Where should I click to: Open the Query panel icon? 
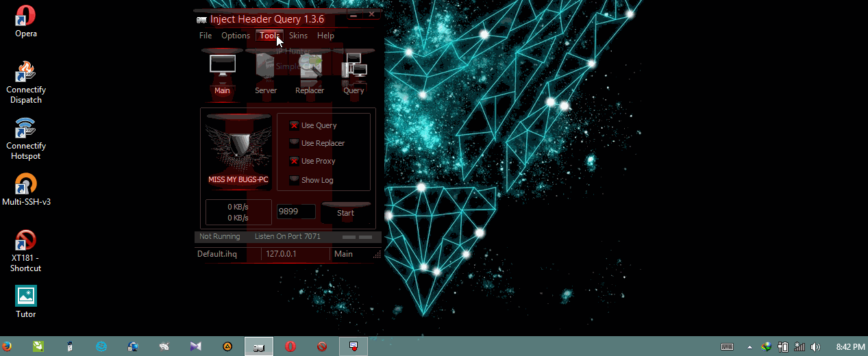354,66
